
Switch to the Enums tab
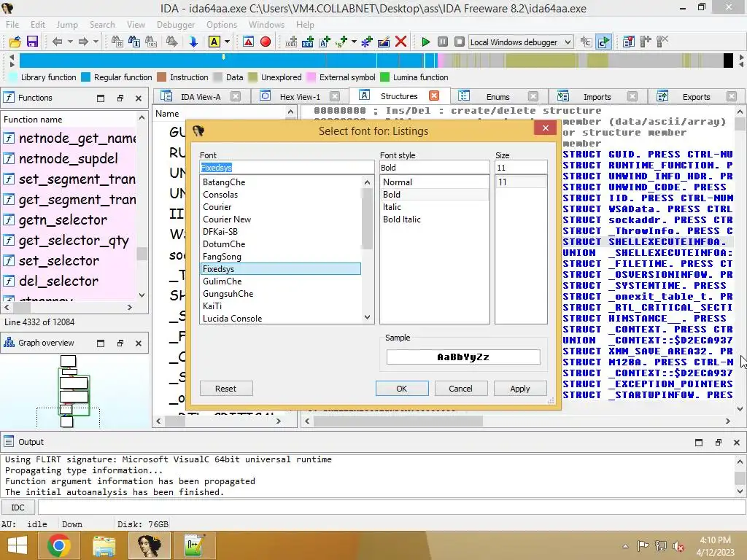498,97
